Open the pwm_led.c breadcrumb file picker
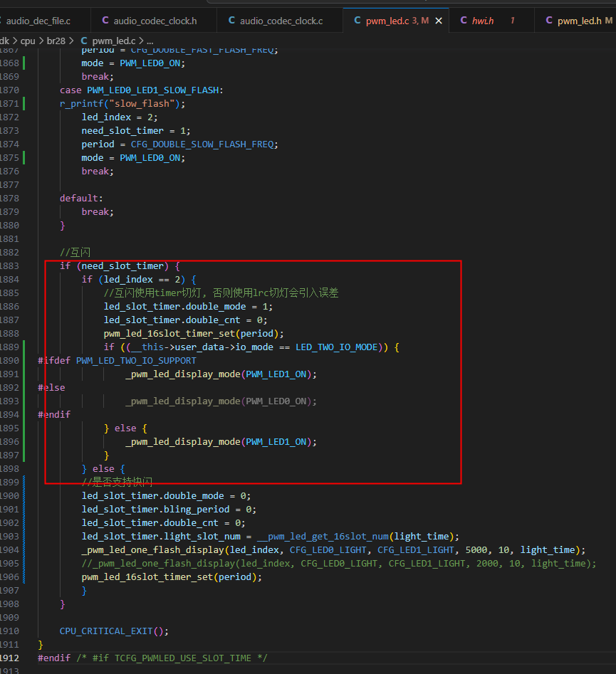Viewport: 616px width, 674px height. point(113,41)
